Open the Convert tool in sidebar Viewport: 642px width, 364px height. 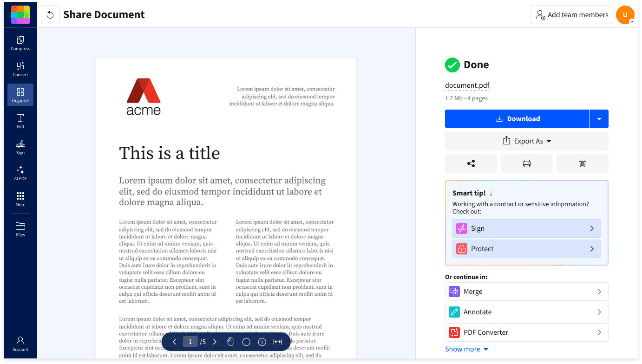(x=20, y=69)
